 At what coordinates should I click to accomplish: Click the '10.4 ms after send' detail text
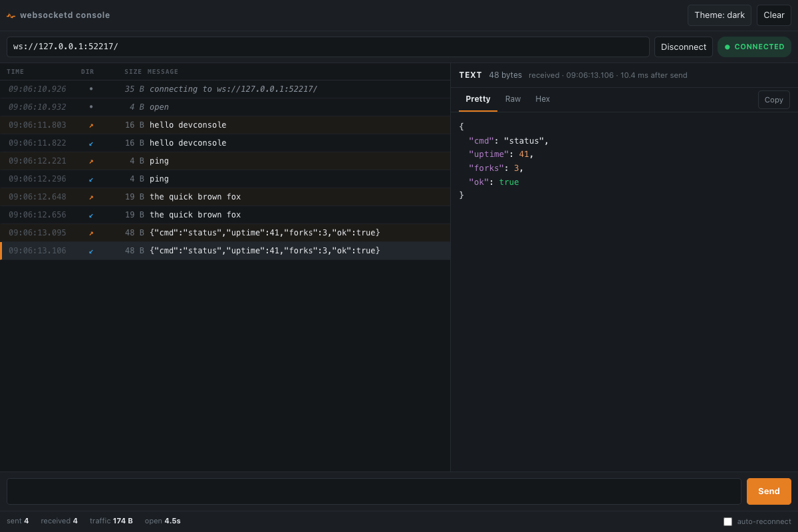coord(654,75)
